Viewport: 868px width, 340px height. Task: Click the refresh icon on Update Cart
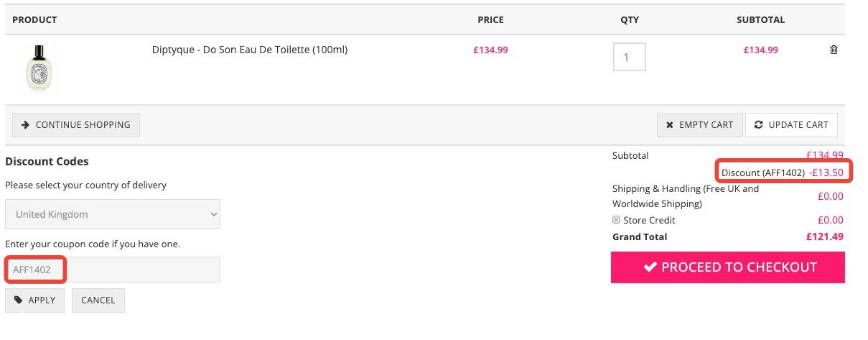click(758, 125)
